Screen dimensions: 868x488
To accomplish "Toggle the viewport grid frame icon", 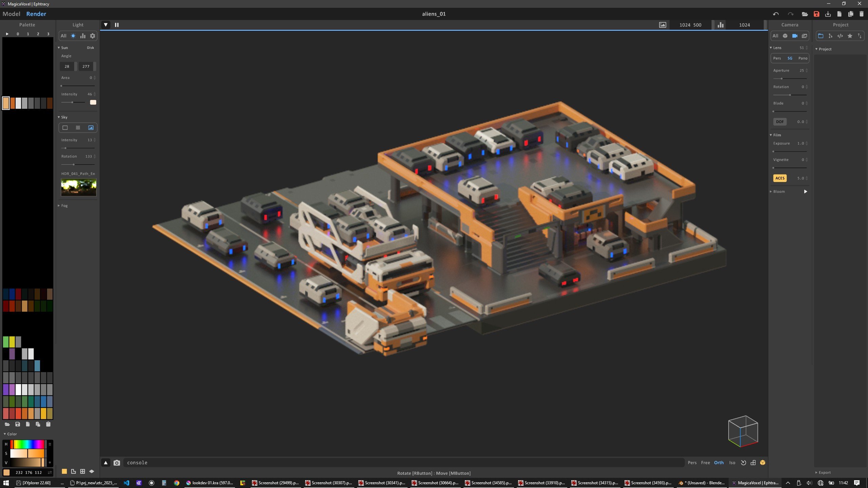I will pos(753,463).
